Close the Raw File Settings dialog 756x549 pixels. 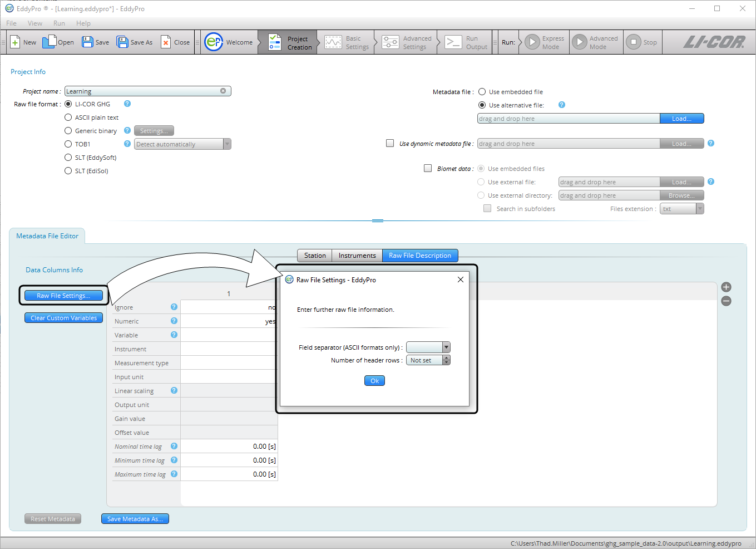[461, 280]
